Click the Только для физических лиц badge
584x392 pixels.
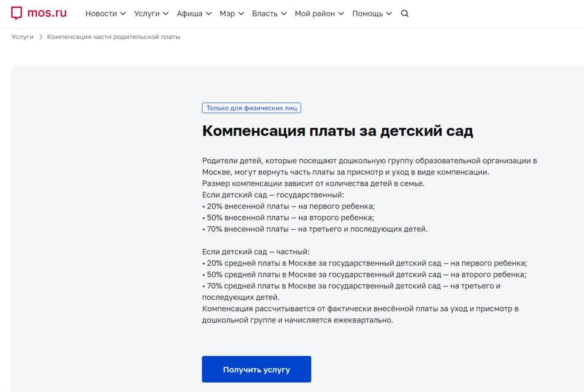(x=251, y=108)
